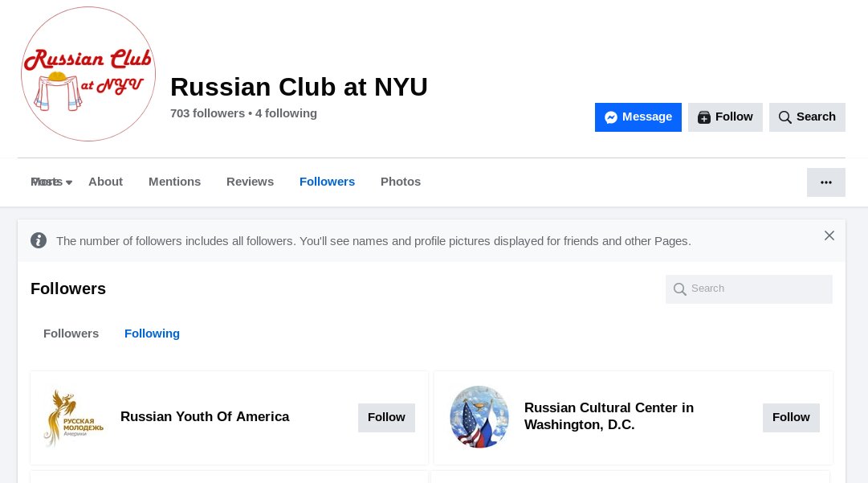The width and height of the screenshot is (868, 483).
Task: Follow Russian Youth Of America
Action: click(x=386, y=418)
